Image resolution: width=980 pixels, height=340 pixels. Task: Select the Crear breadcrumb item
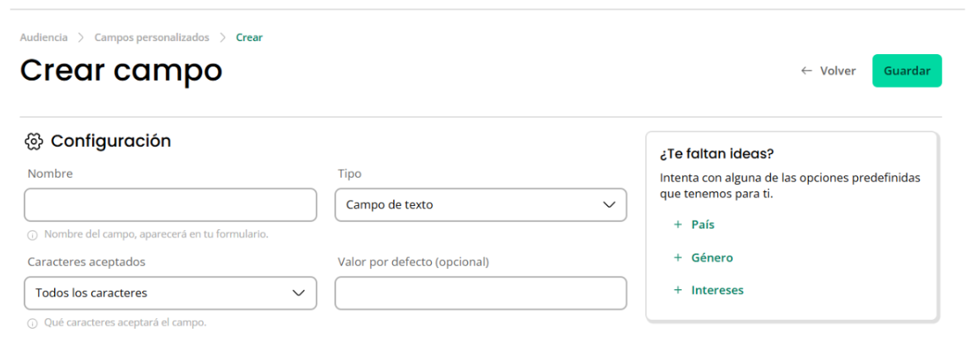249,37
